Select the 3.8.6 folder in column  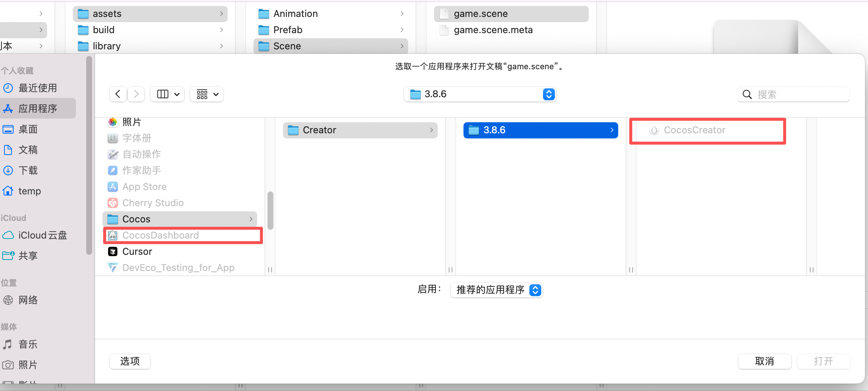[541, 130]
